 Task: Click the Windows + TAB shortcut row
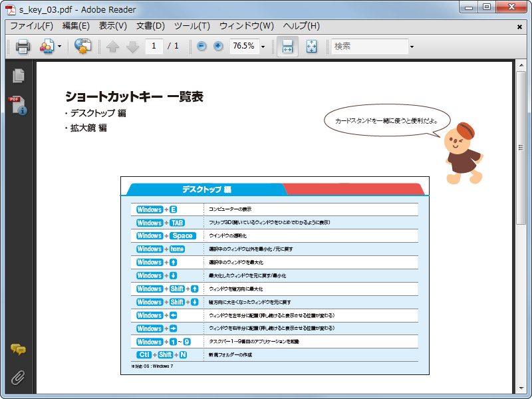[275, 223]
